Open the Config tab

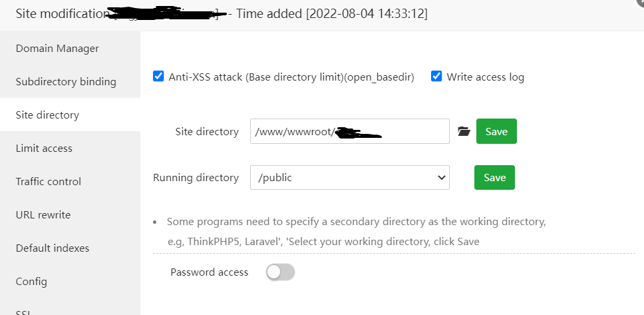coord(31,282)
